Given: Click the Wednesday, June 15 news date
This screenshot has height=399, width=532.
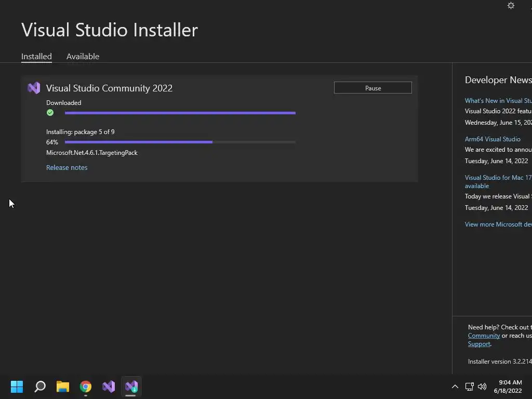Looking at the screenshot, I should point(498,123).
